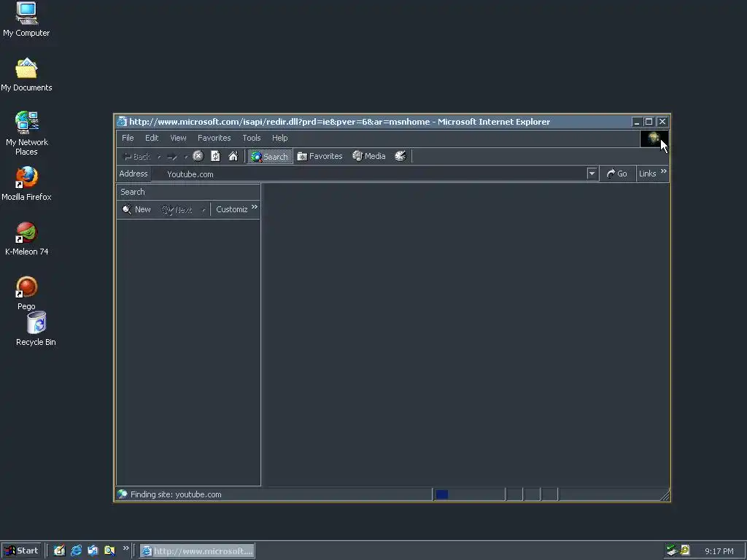Select the Internet Explorer taskbar button
Screen dimensions: 747x560
197,551
